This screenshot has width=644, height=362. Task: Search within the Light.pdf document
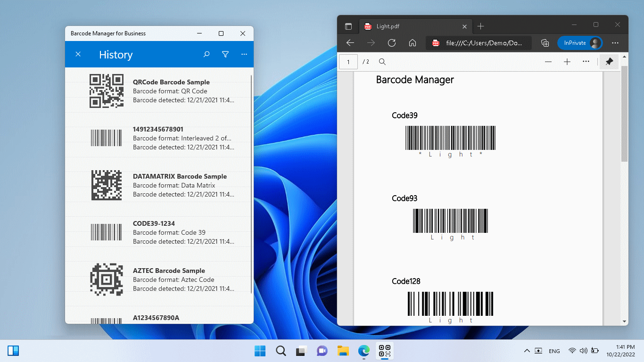[382, 61]
